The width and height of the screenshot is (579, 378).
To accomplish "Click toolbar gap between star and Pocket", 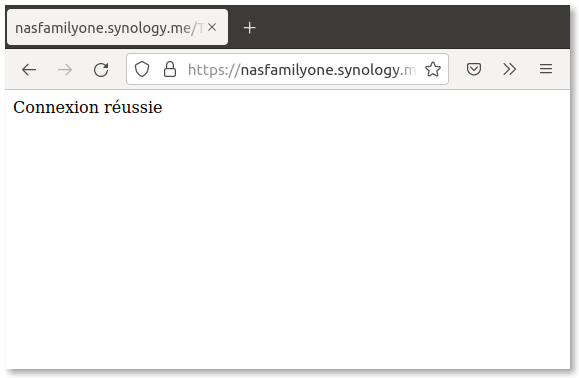I will (x=457, y=69).
